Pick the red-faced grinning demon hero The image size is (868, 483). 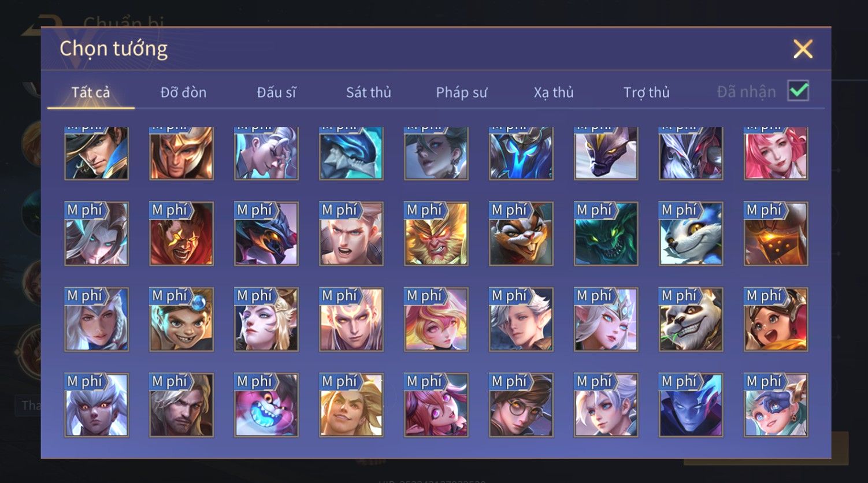pos(181,233)
